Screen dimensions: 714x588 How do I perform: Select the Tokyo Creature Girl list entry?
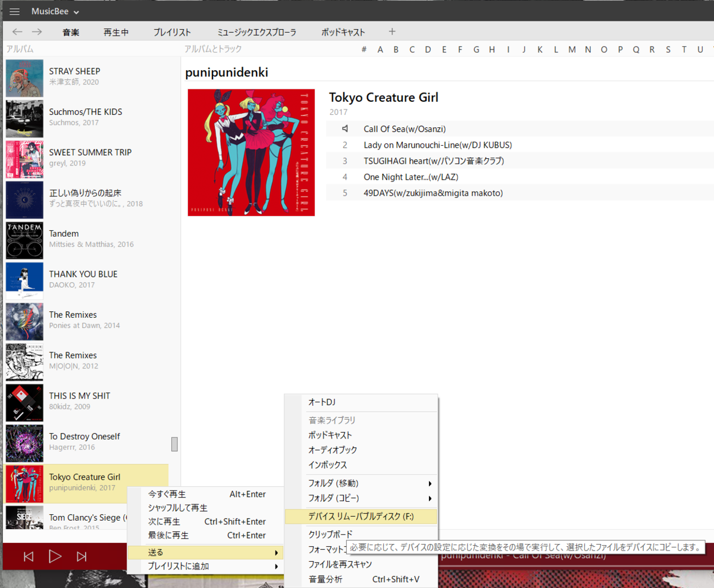[87, 483]
